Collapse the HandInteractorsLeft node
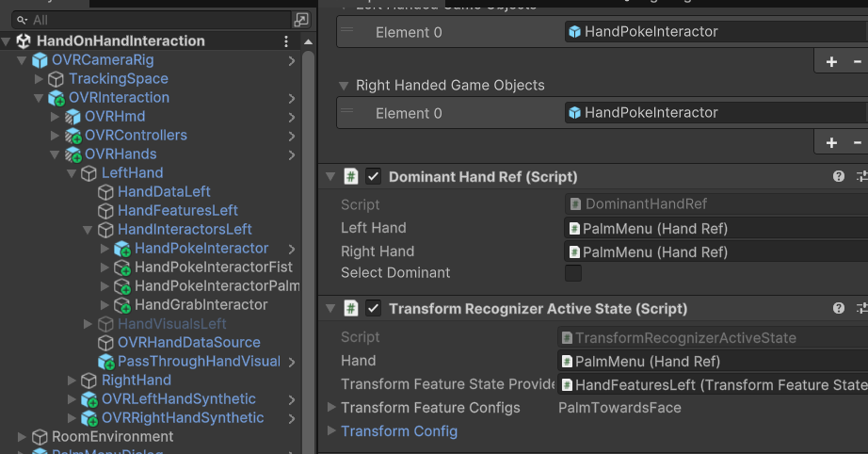 click(88, 230)
